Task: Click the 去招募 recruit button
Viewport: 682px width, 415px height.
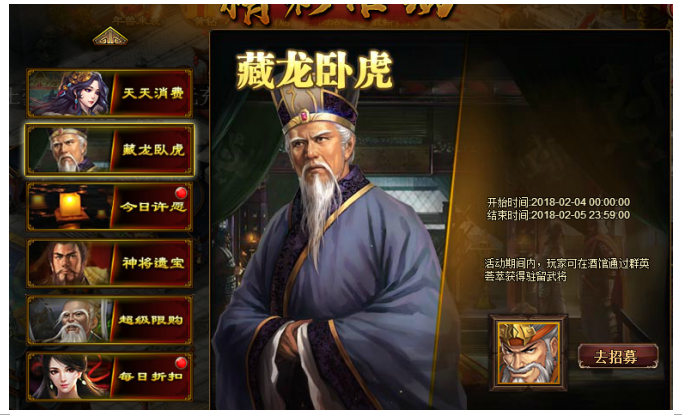Action: click(617, 356)
